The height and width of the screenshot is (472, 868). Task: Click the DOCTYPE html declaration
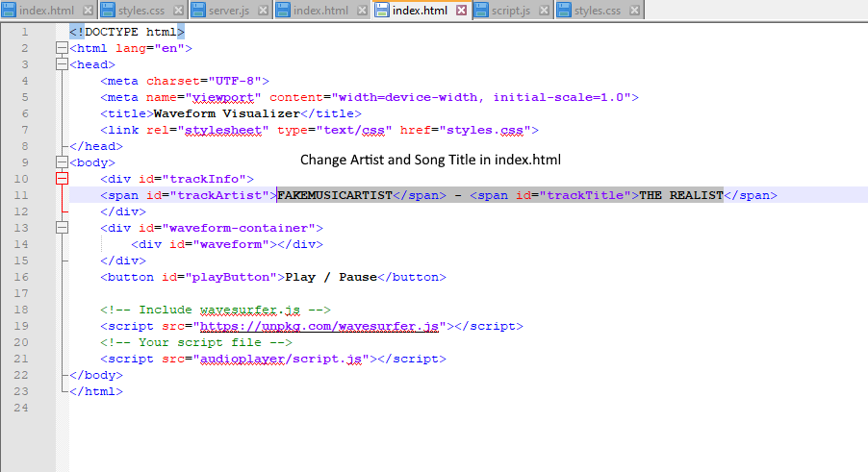127,32
